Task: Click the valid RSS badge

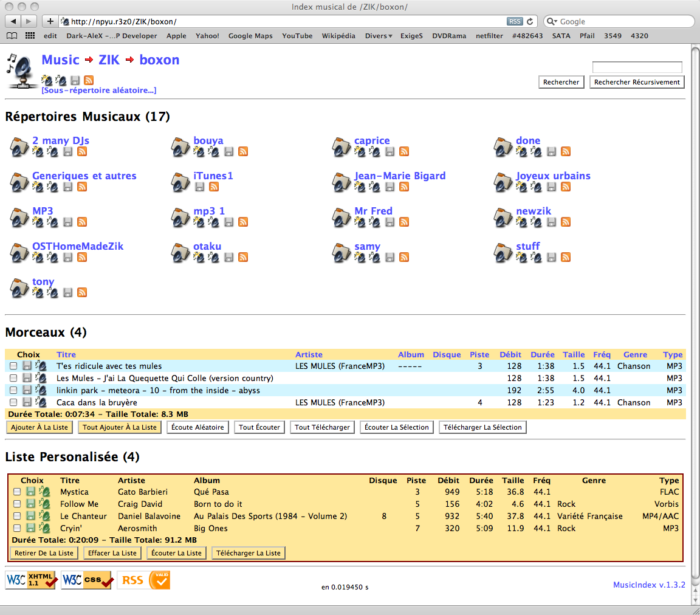Action: tap(143, 580)
